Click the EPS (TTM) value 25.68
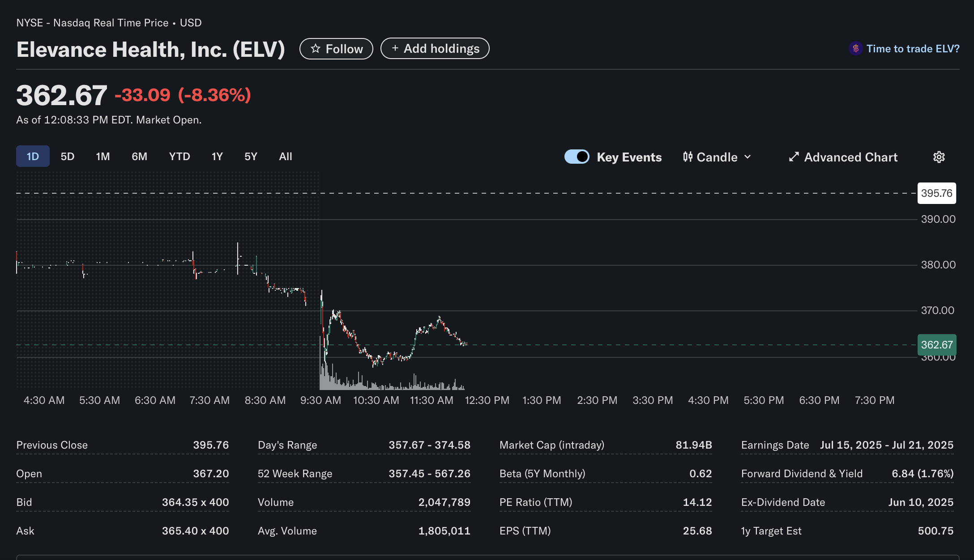 [x=697, y=531]
